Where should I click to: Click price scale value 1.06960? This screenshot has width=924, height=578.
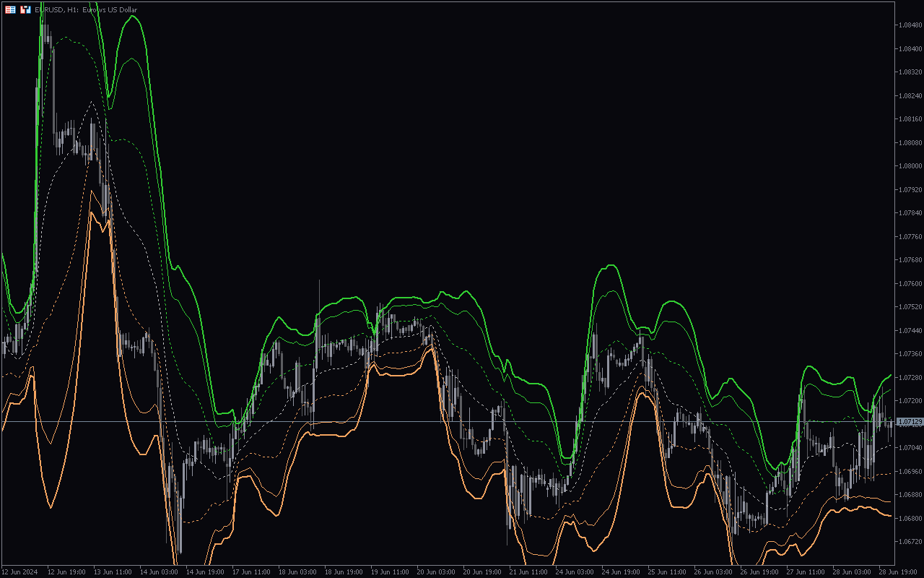[910, 471]
